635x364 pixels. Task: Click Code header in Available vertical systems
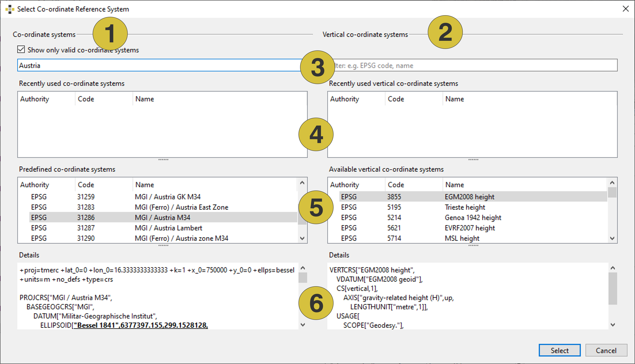(414, 185)
